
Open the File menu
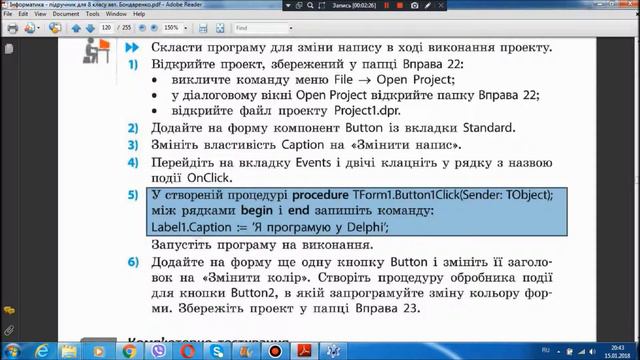(8, 14)
